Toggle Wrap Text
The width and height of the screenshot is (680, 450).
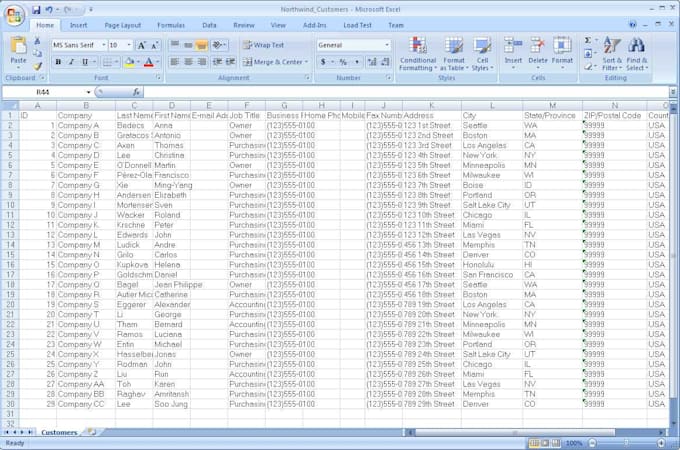pyautogui.click(x=263, y=45)
